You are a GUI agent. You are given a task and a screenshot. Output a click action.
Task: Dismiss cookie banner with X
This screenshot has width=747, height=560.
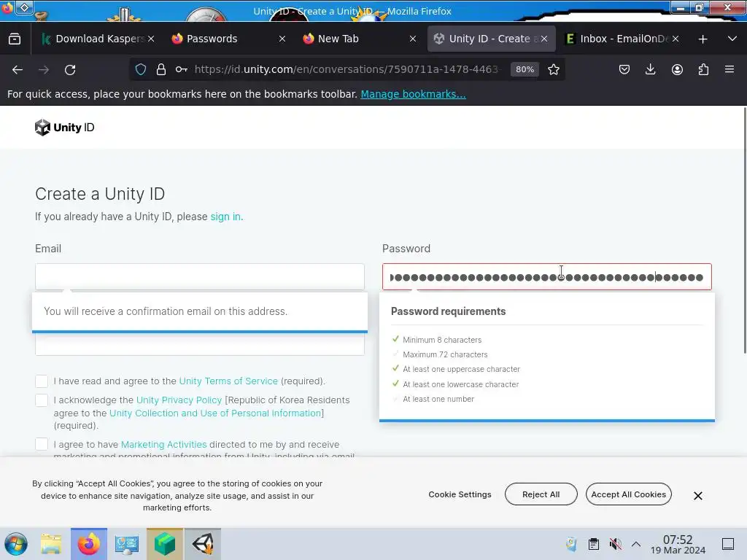(x=698, y=496)
